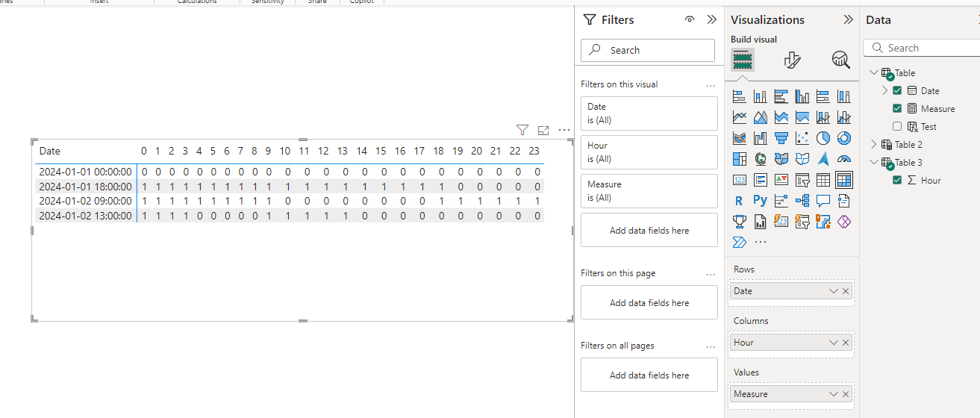Open Filters on this visual options
The image size is (980, 418).
711,85
